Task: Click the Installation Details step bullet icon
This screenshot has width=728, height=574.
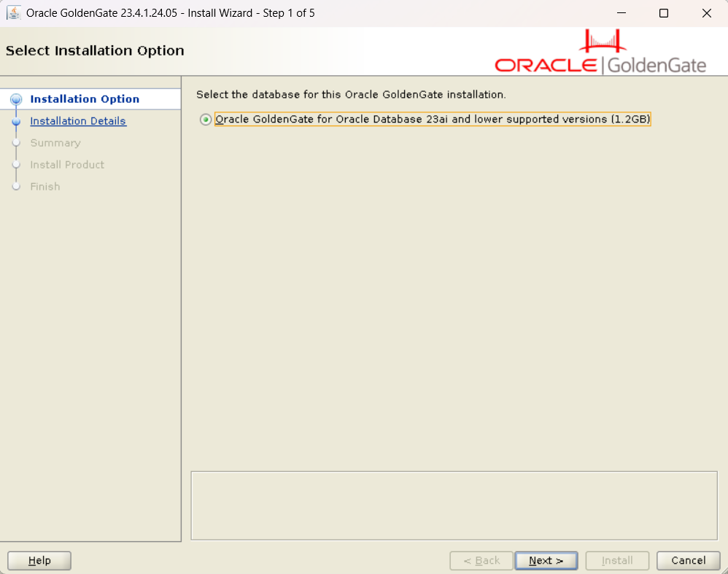Action: 16,122
